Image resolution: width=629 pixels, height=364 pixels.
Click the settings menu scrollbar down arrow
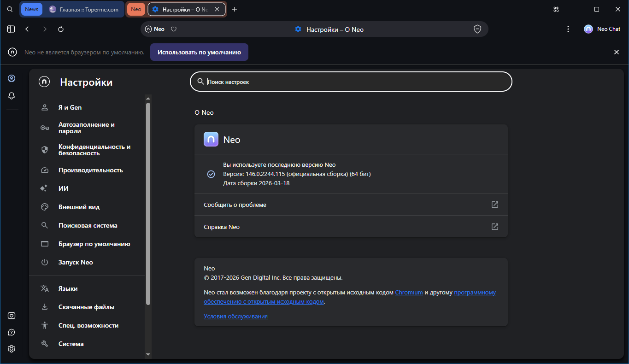click(148, 354)
